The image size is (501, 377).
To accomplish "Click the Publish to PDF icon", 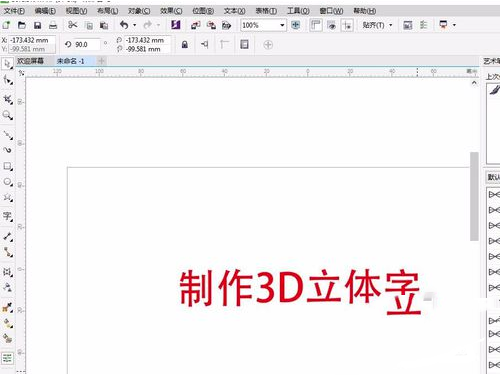I will (226, 25).
